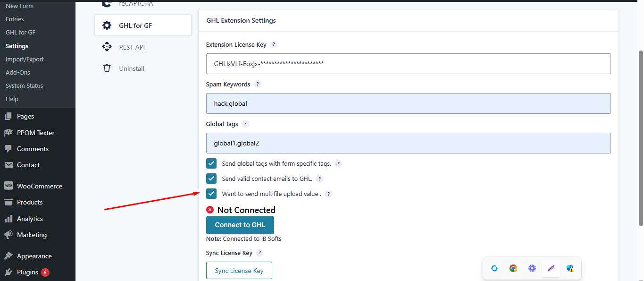
Task: Open the WooCommerce admin menu
Action: click(x=39, y=186)
